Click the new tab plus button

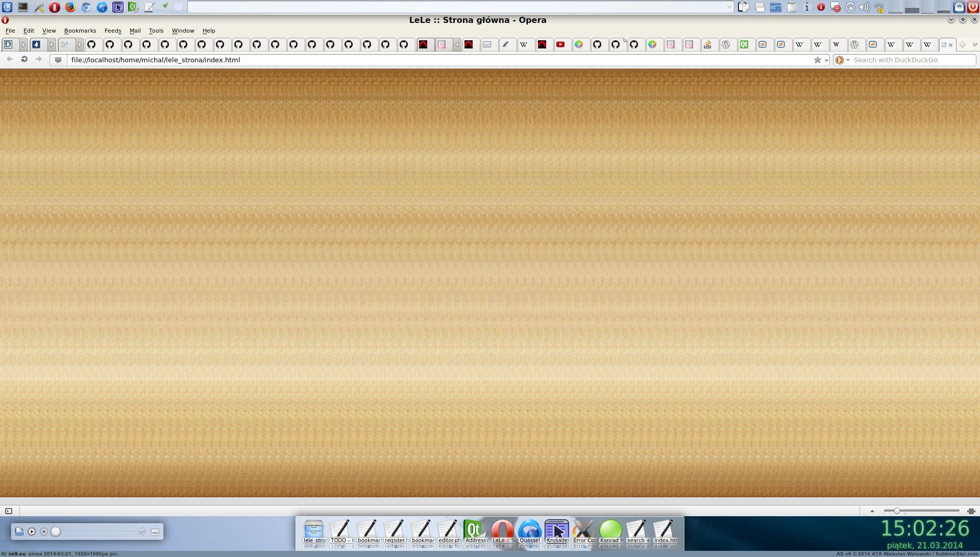(x=963, y=45)
